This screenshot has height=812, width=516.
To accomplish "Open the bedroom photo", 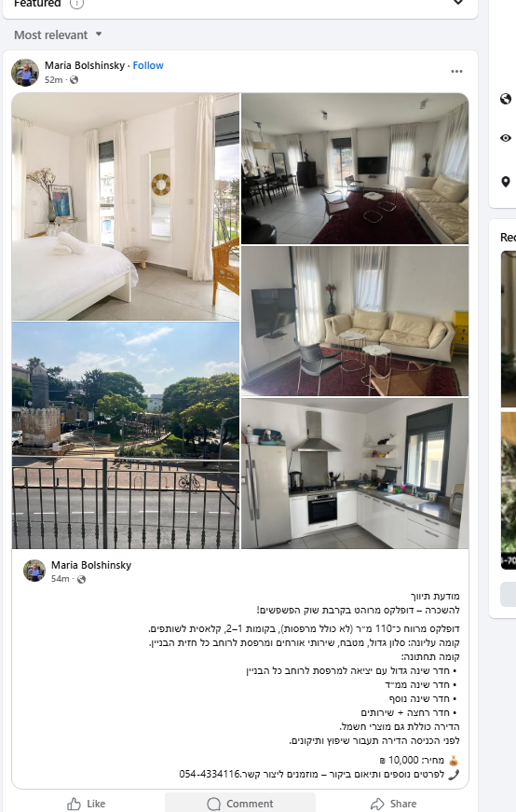I will [x=126, y=207].
